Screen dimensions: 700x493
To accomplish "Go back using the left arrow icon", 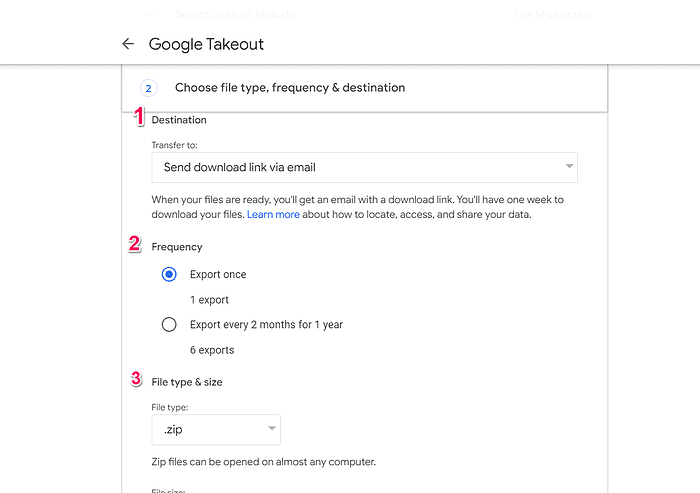I will tap(128, 44).
